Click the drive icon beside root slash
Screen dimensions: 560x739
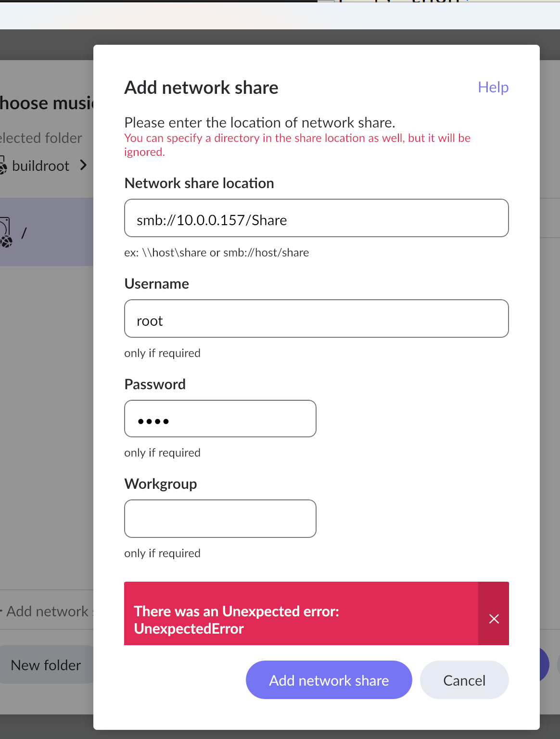5,233
